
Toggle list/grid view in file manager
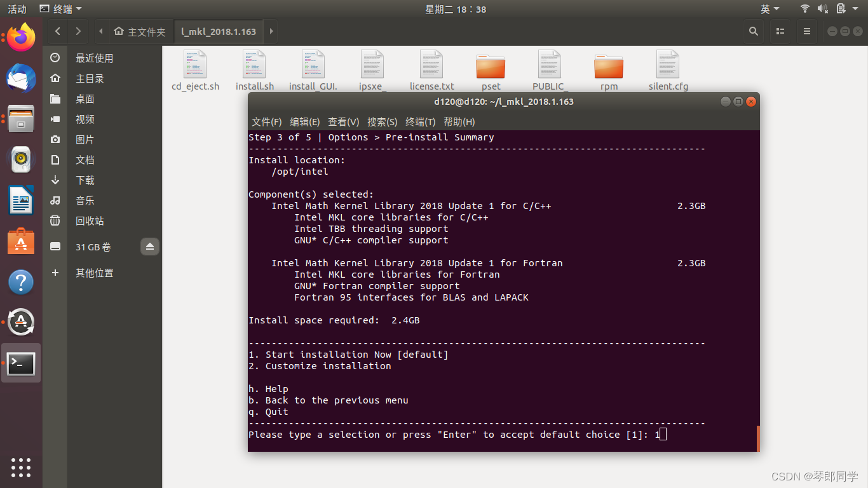[780, 31]
